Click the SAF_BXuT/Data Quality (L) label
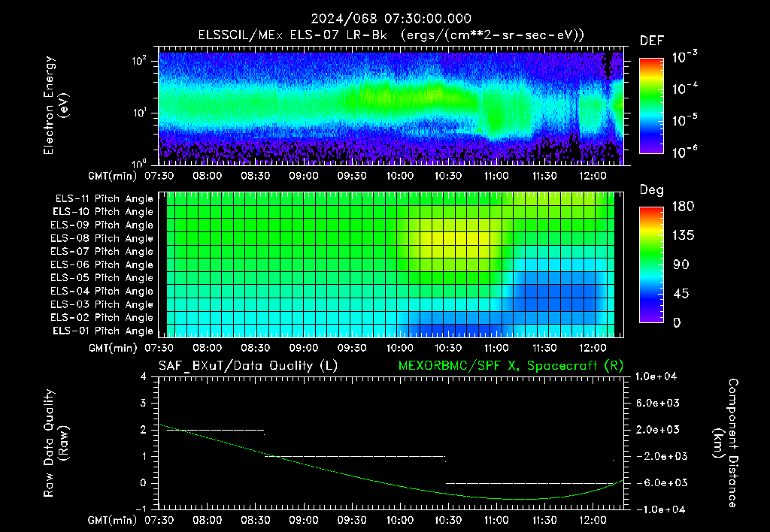 point(248,366)
